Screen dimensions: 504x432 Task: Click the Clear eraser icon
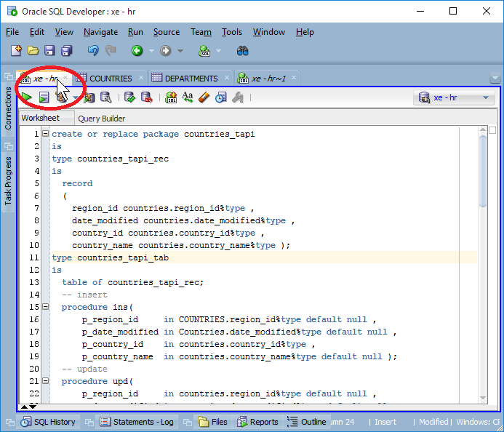pyautogui.click(x=204, y=97)
